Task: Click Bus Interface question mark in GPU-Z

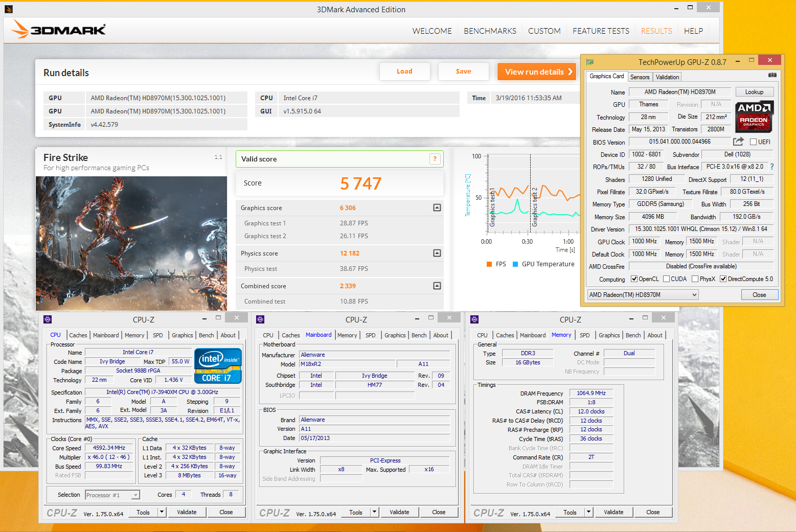Action: click(772, 167)
